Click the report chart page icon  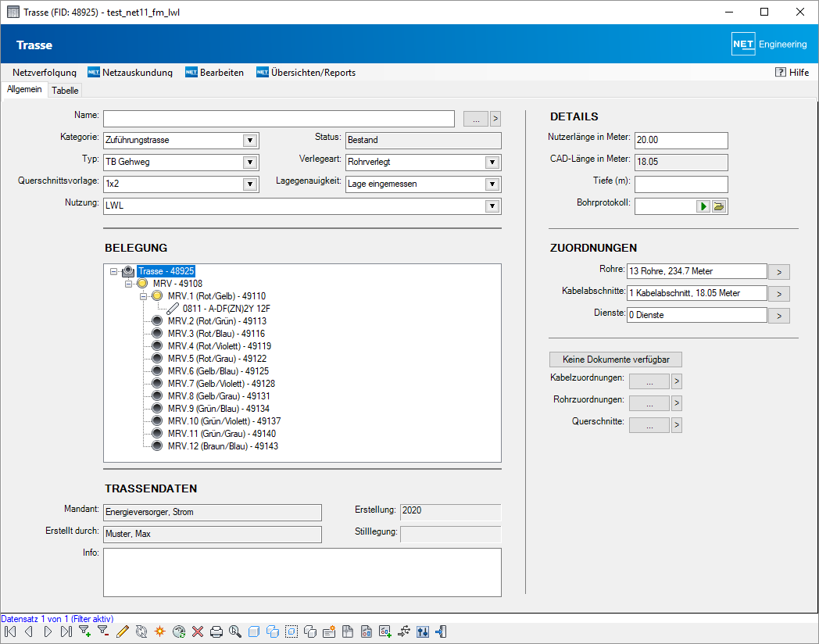367,632
